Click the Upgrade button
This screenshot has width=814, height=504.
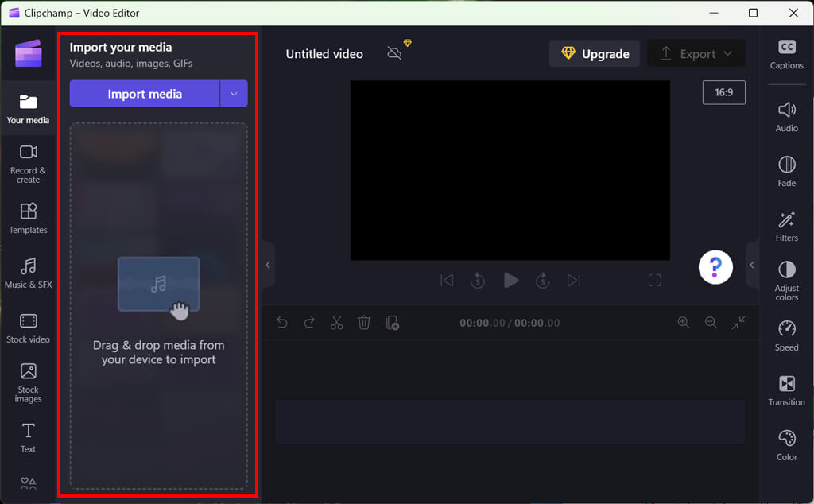pos(594,54)
